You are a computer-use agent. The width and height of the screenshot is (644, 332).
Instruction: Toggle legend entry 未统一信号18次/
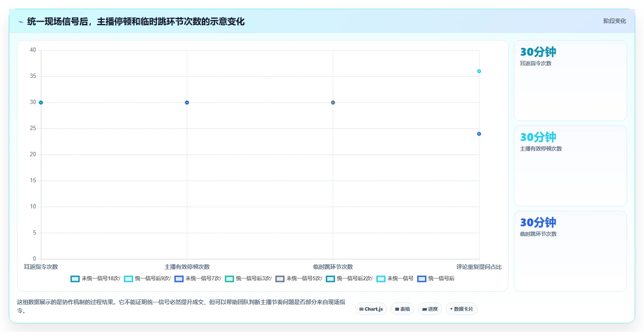[x=95, y=278]
